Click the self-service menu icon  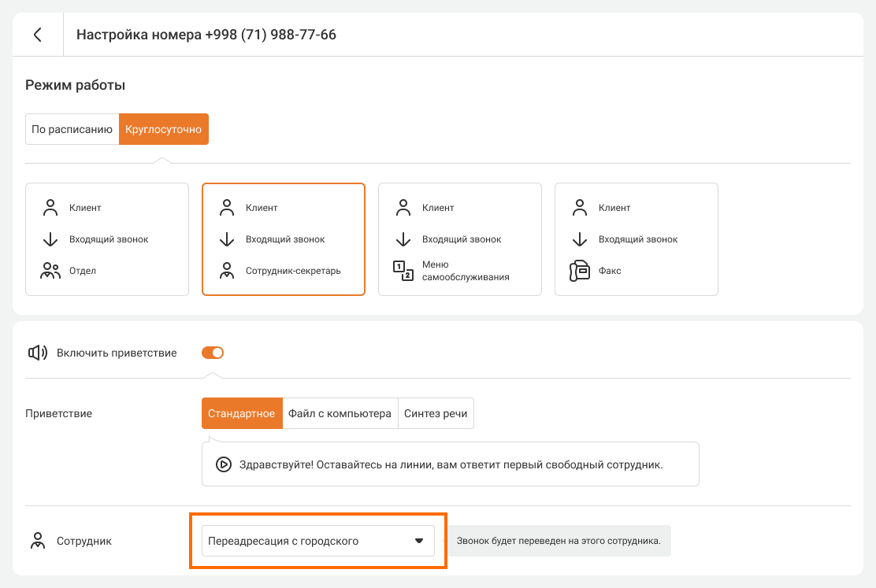[x=403, y=271]
